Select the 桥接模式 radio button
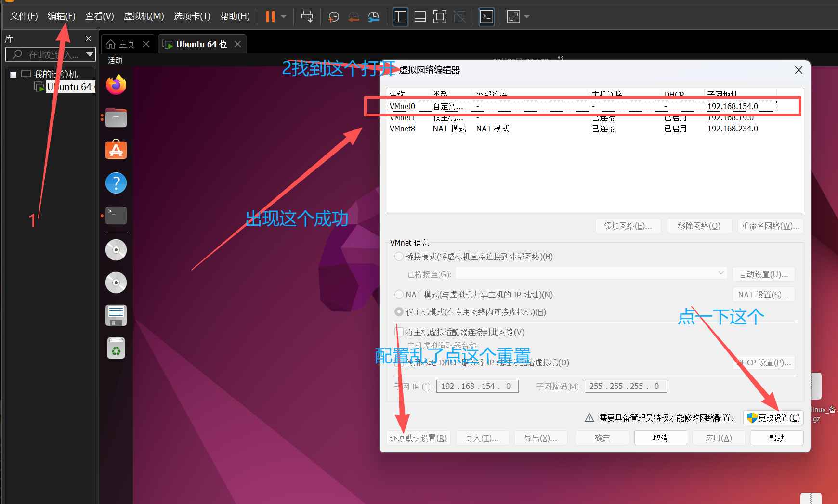The width and height of the screenshot is (838, 504). coord(399,257)
